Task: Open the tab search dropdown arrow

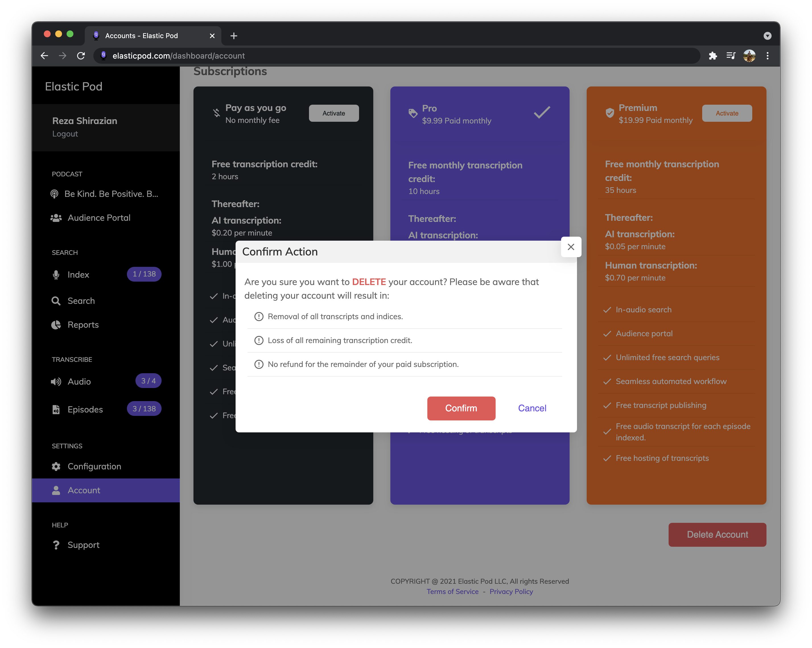Action: pyautogui.click(x=767, y=36)
